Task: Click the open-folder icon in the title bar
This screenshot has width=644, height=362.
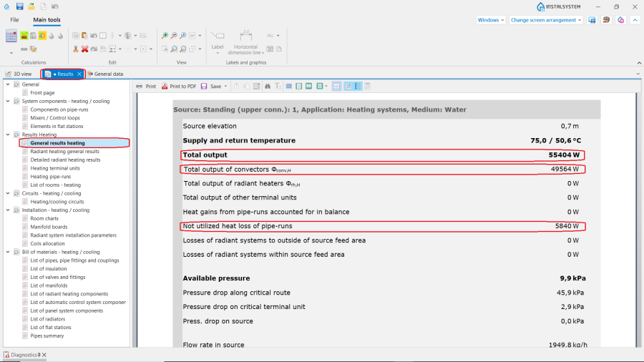Action: (x=31, y=6)
